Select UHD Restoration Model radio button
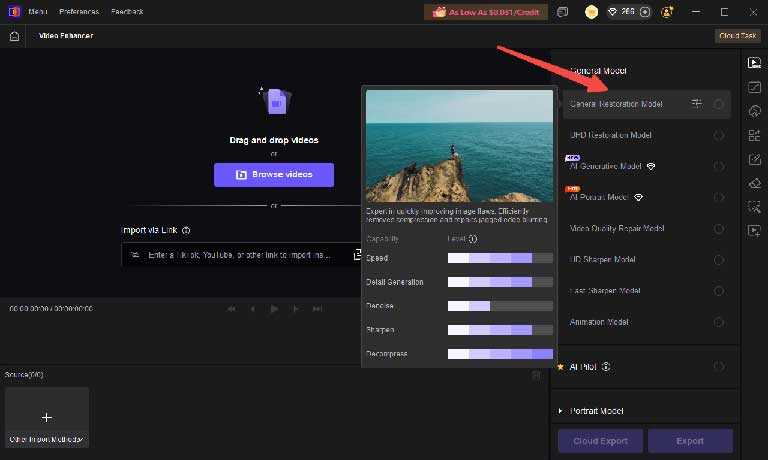This screenshot has width=768, height=460. (719, 135)
